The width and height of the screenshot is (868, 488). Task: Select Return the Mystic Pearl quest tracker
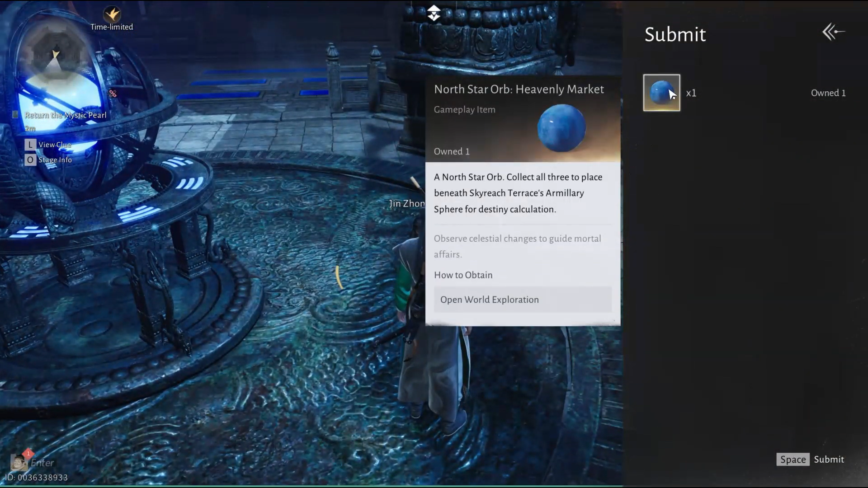tap(66, 115)
